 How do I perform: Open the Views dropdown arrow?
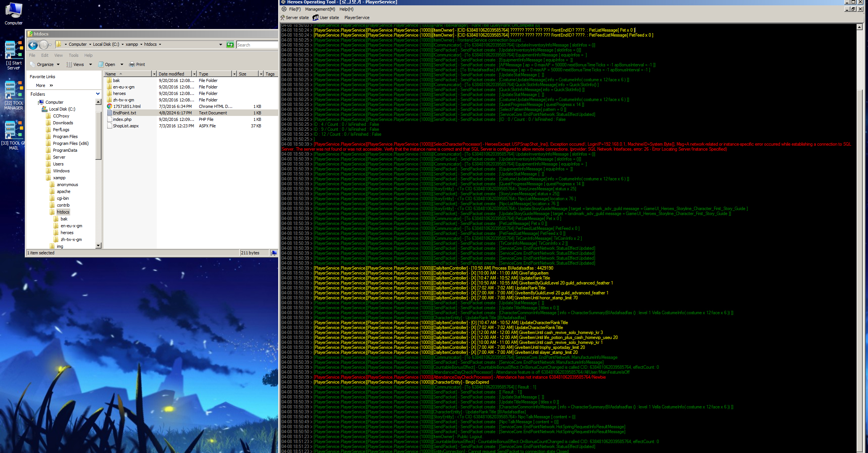(90, 64)
